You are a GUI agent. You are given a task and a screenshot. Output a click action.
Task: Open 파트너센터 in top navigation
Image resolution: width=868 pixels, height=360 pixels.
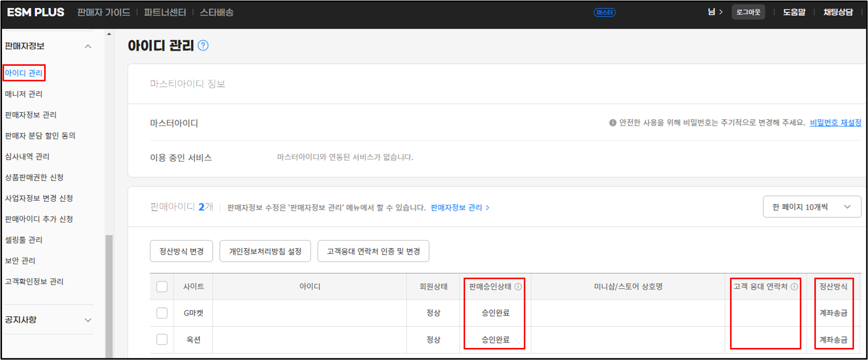pos(165,13)
